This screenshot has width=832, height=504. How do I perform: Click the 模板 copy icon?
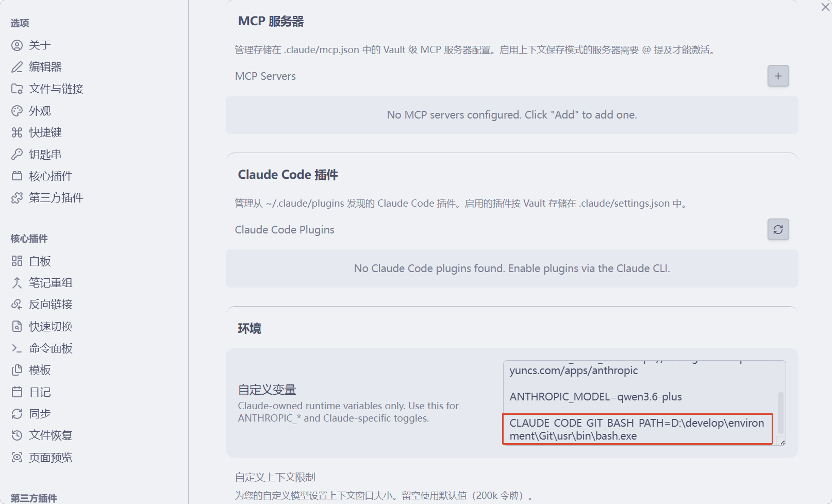point(17,370)
